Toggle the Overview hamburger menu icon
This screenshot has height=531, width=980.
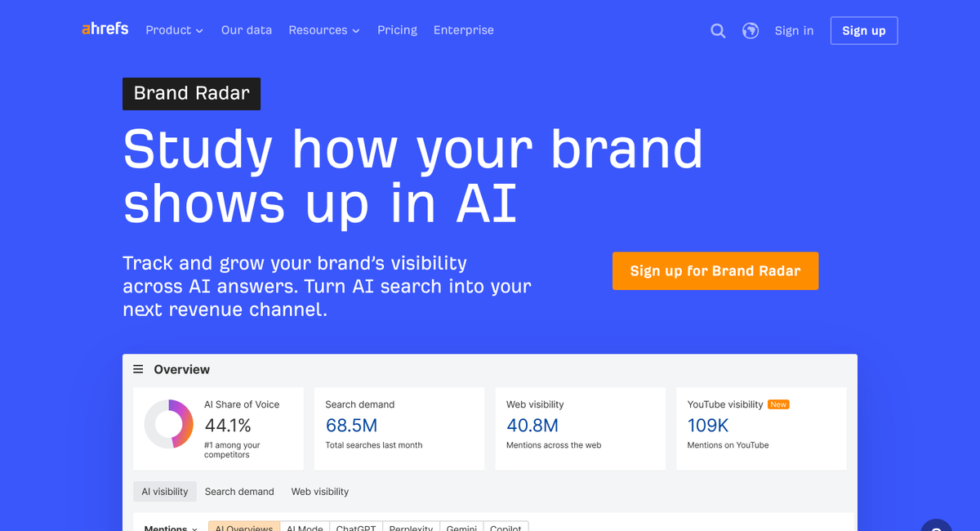tap(138, 369)
